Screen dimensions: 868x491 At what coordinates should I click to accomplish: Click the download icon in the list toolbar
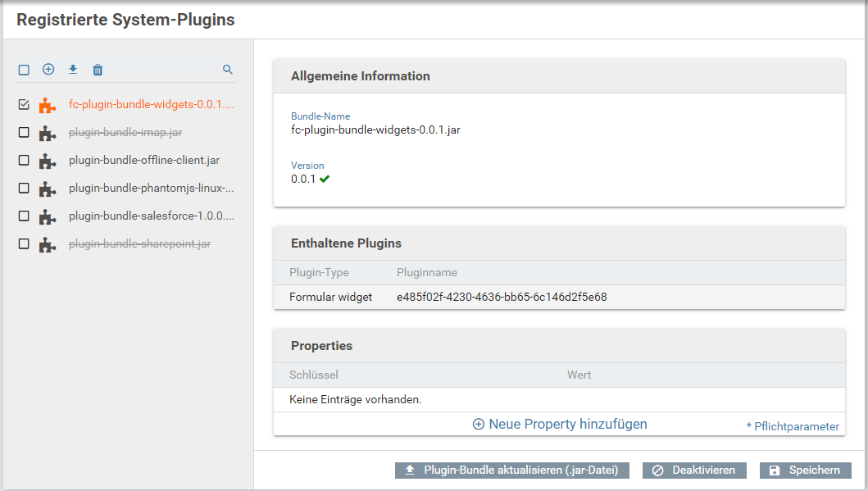(73, 70)
